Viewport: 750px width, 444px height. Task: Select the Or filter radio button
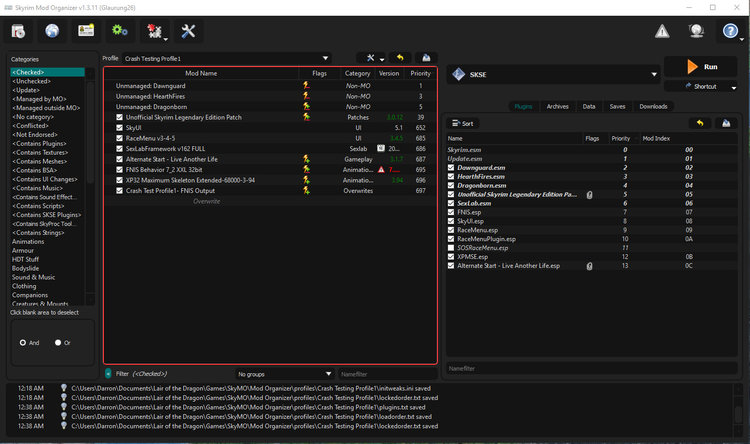click(x=58, y=343)
